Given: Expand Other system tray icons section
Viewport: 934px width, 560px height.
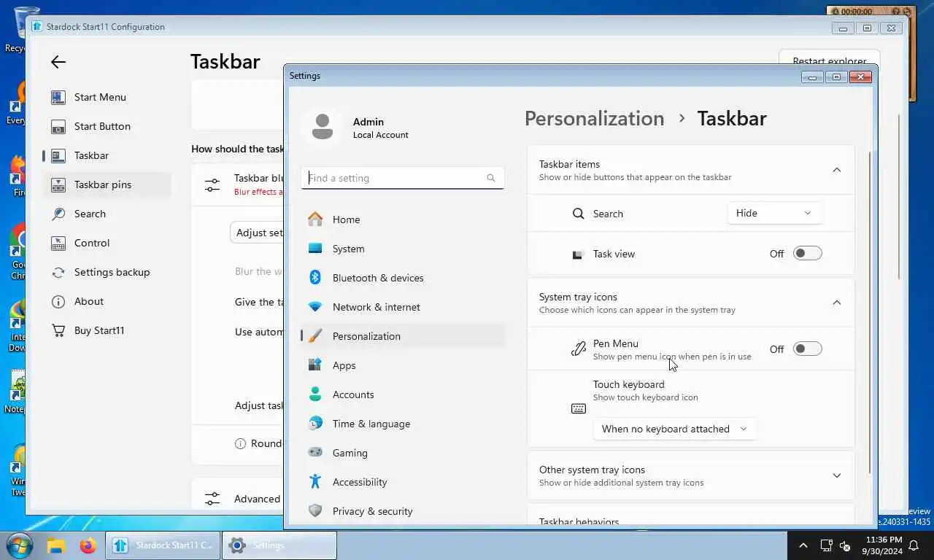Looking at the screenshot, I should point(837,475).
